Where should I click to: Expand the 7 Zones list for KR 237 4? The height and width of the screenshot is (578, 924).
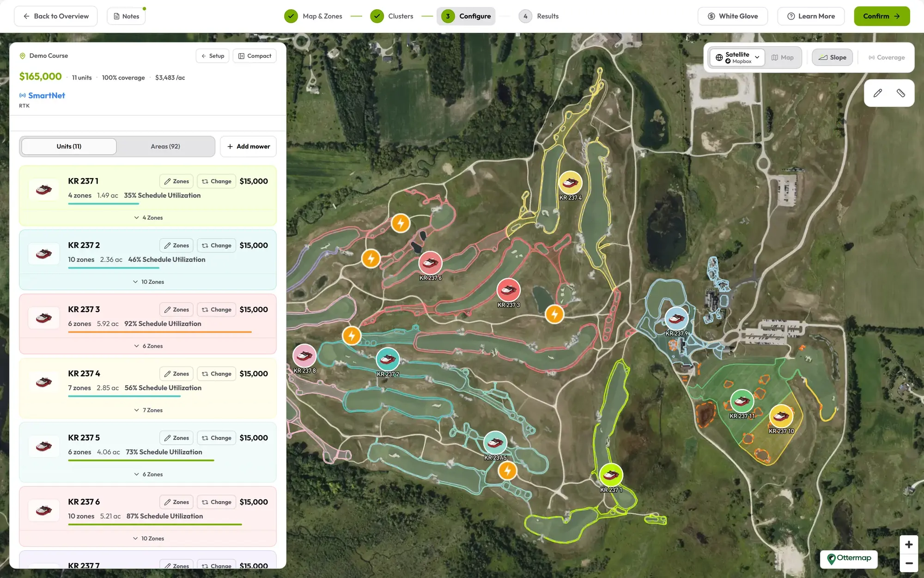[148, 410]
